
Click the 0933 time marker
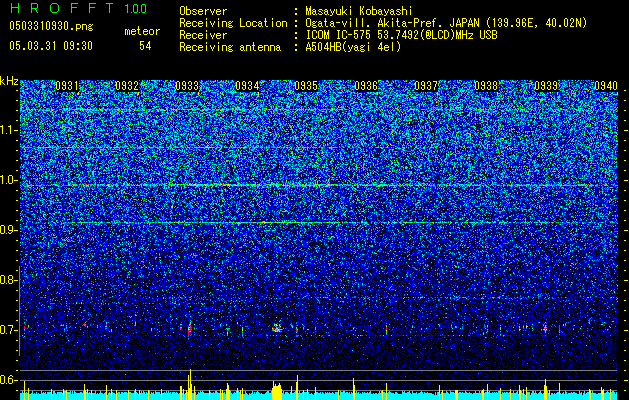[187, 86]
